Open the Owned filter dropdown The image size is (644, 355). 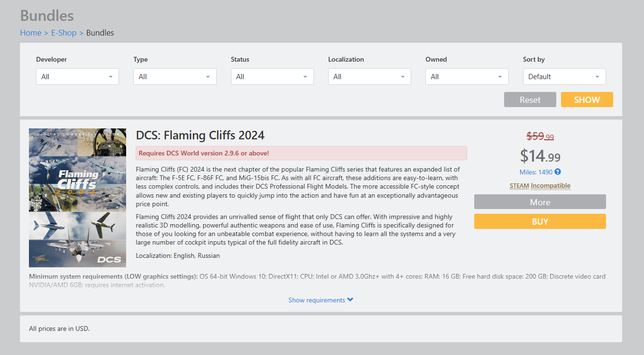[467, 77]
